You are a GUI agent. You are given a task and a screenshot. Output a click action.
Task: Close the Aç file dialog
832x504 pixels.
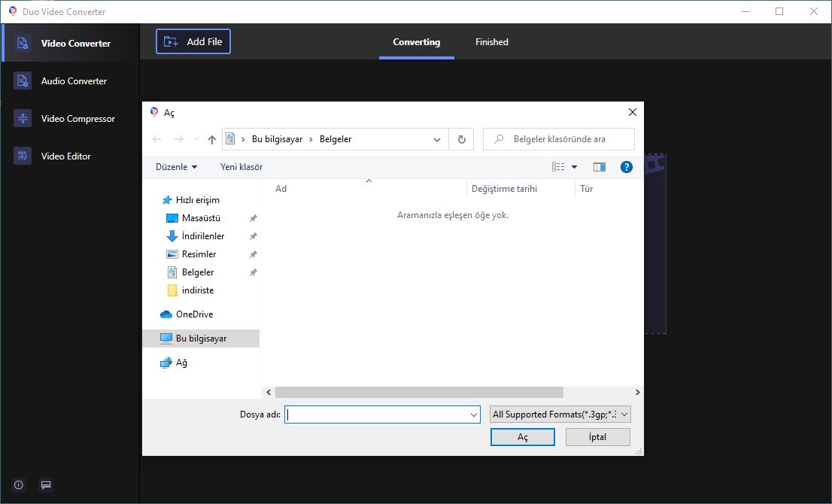[633, 112]
